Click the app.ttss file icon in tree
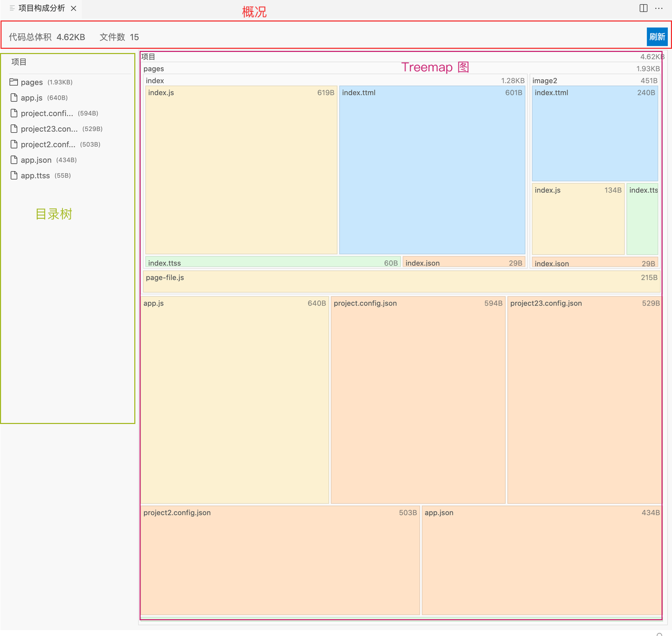The height and width of the screenshot is (636, 672). 14,175
